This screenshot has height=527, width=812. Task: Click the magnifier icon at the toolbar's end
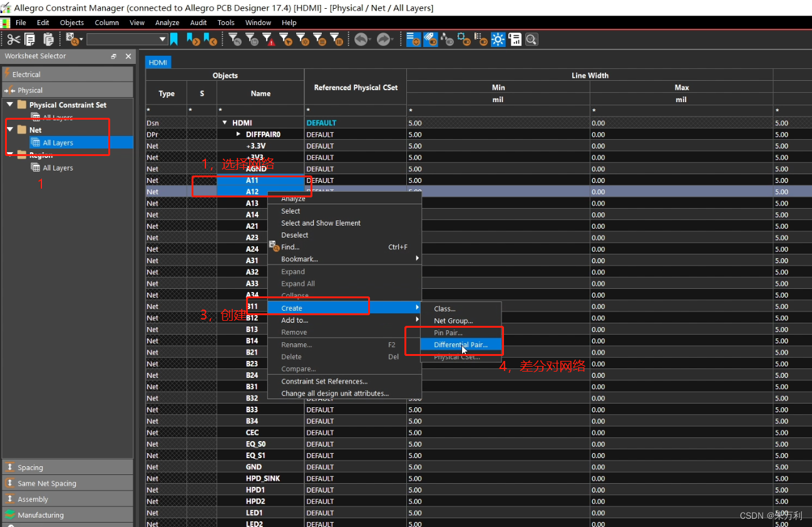pyautogui.click(x=532, y=39)
